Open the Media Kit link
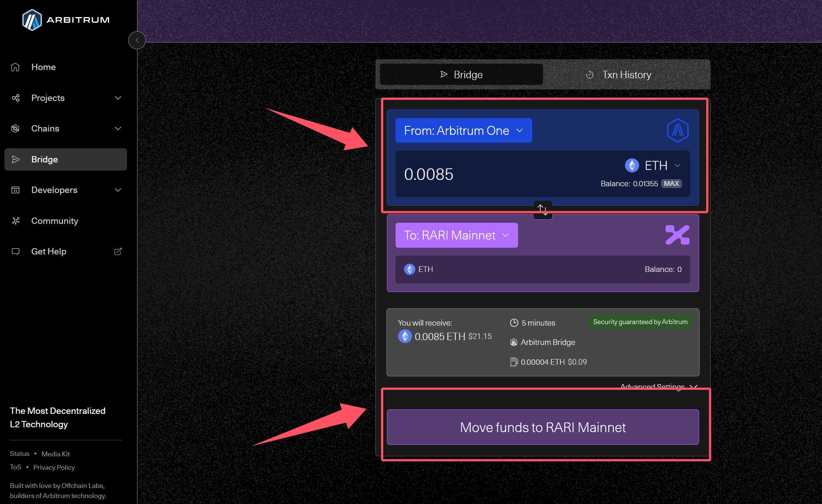 coord(55,454)
